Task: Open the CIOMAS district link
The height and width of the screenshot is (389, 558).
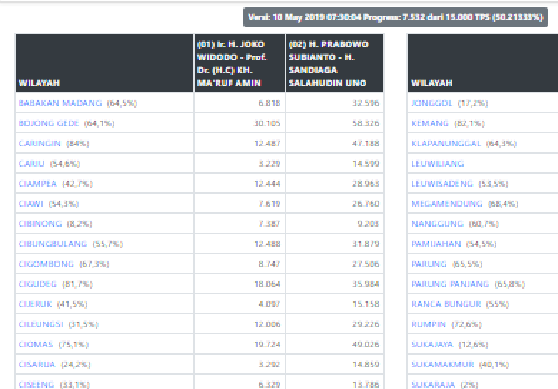Action: (x=36, y=344)
